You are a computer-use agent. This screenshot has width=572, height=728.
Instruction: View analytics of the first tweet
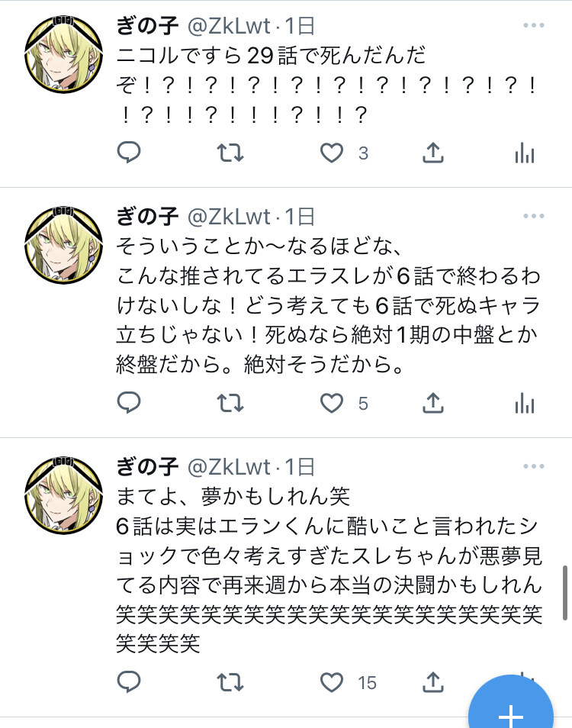click(x=525, y=153)
